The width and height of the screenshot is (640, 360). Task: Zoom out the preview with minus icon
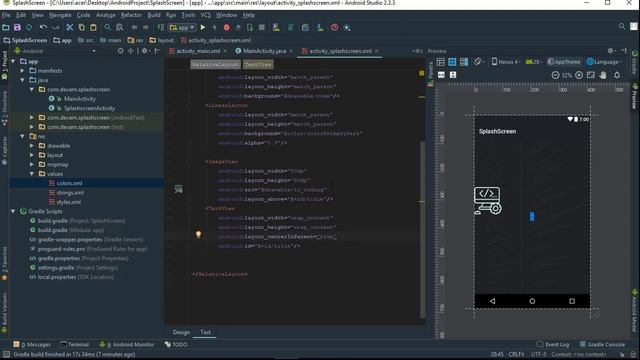555,75
